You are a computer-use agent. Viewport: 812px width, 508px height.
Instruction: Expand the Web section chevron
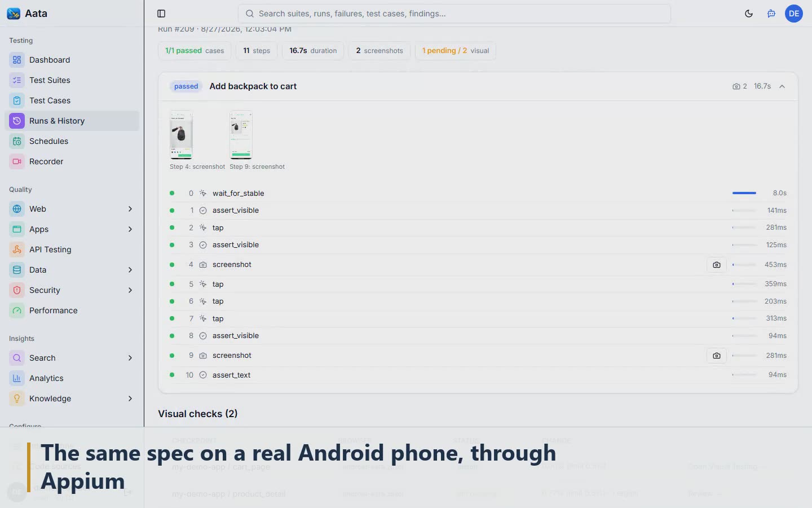point(130,209)
